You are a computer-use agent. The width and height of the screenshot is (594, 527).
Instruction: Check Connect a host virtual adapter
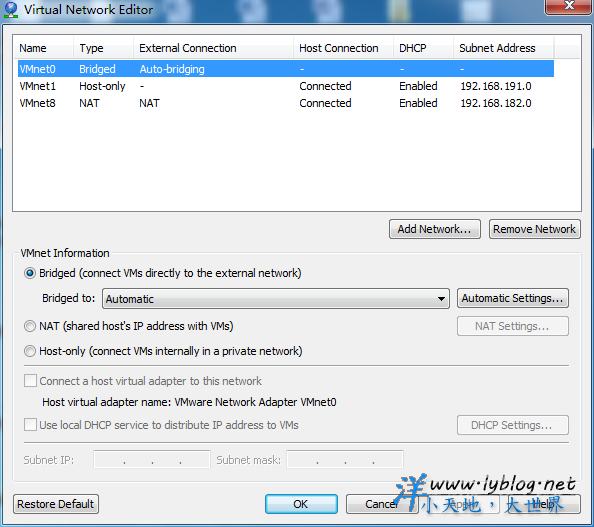point(30,381)
